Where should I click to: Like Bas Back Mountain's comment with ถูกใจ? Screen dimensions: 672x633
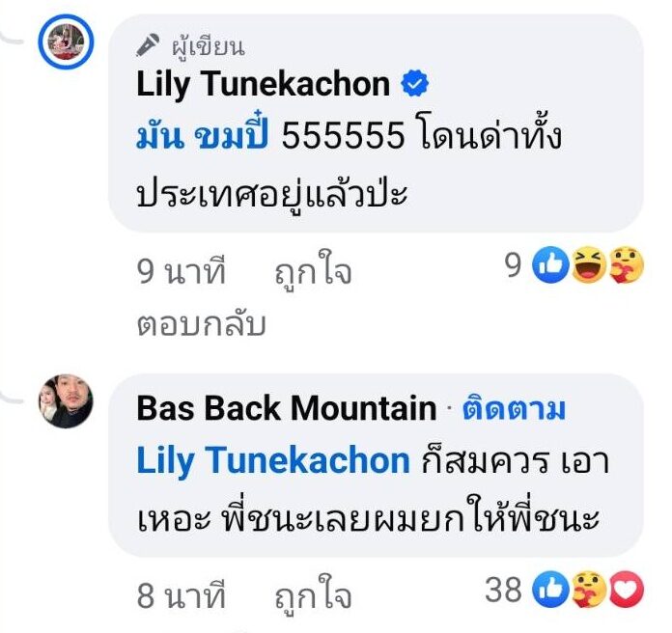[x=313, y=595]
